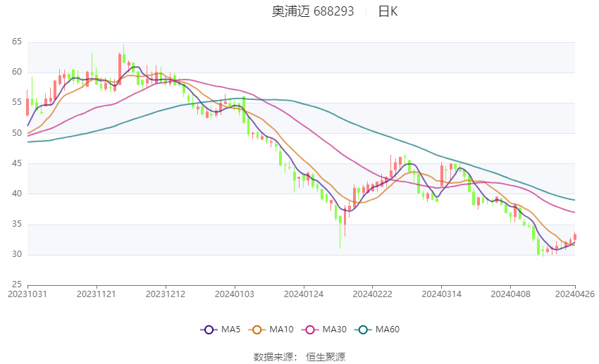This screenshot has height=364, width=599.
Task: Hide the MA10 line via its label
Action: pos(282,330)
